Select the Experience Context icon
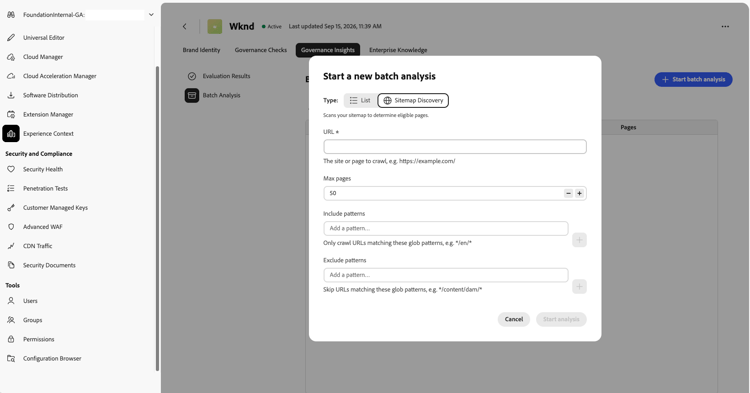 (x=11, y=133)
